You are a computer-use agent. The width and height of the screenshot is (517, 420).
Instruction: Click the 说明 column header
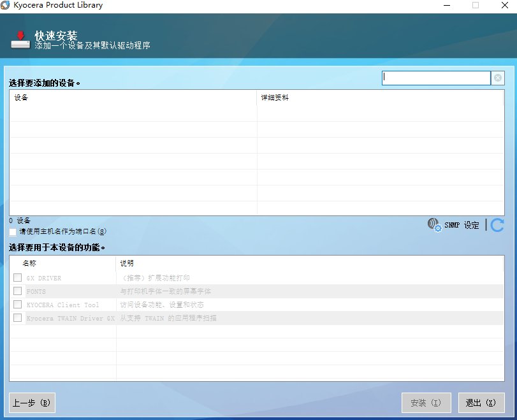click(125, 263)
